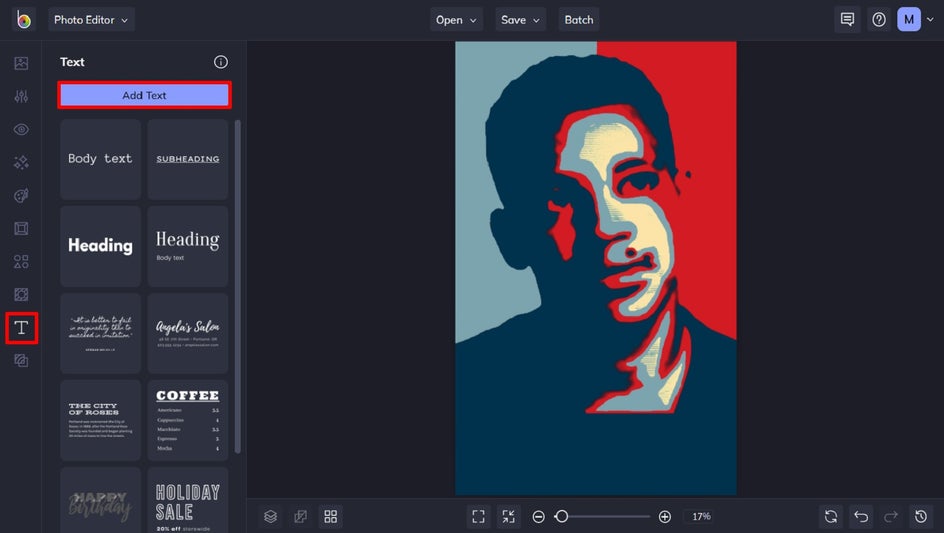Select the bold Heading text preset
The height and width of the screenshot is (533, 944).
point(101,246)
